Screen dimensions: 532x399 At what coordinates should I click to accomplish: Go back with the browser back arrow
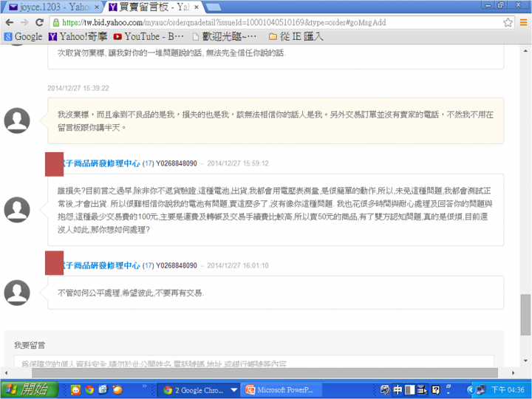tap(10, 22)
